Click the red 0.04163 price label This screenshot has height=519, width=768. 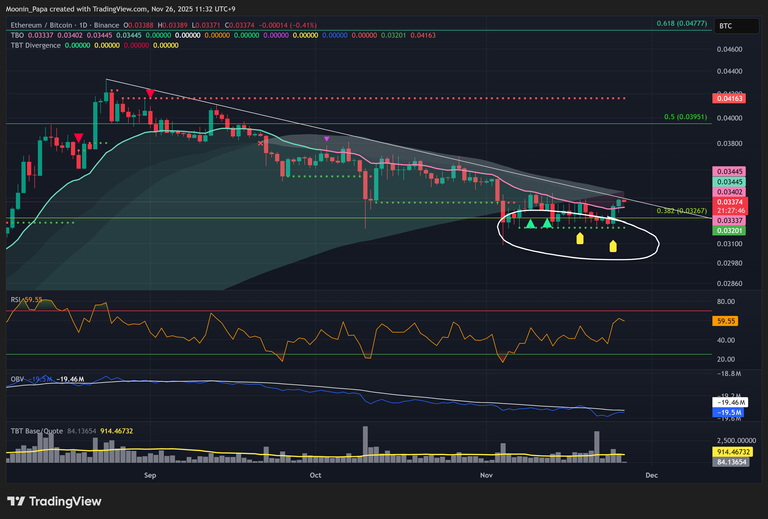pos(727,98)
